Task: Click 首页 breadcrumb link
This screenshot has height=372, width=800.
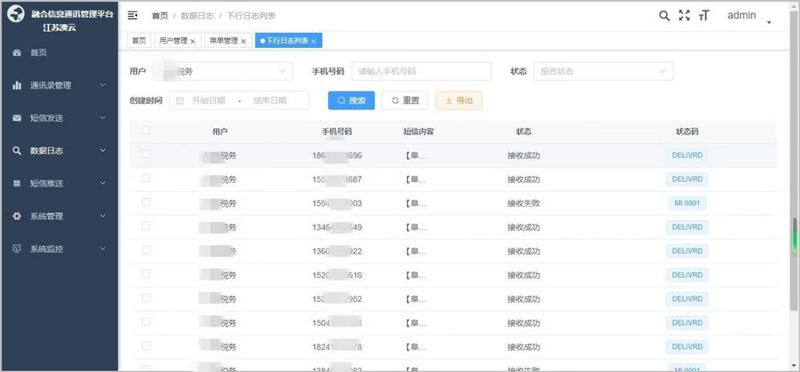Action: 160,16
